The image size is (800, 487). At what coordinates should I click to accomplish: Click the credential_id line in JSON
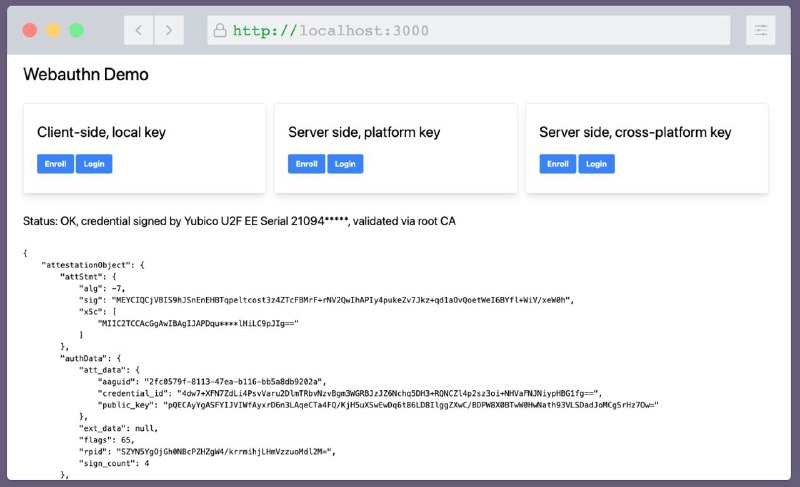(349, 393)
